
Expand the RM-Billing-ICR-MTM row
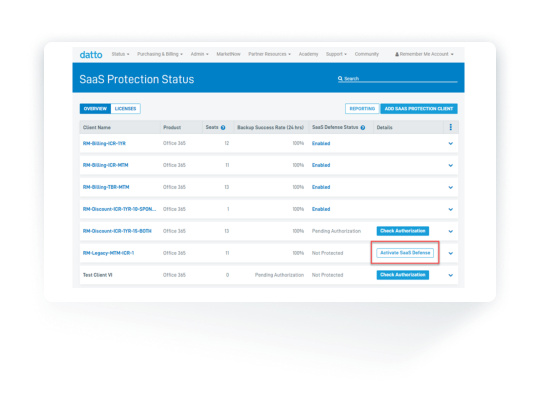click(450, 166)
